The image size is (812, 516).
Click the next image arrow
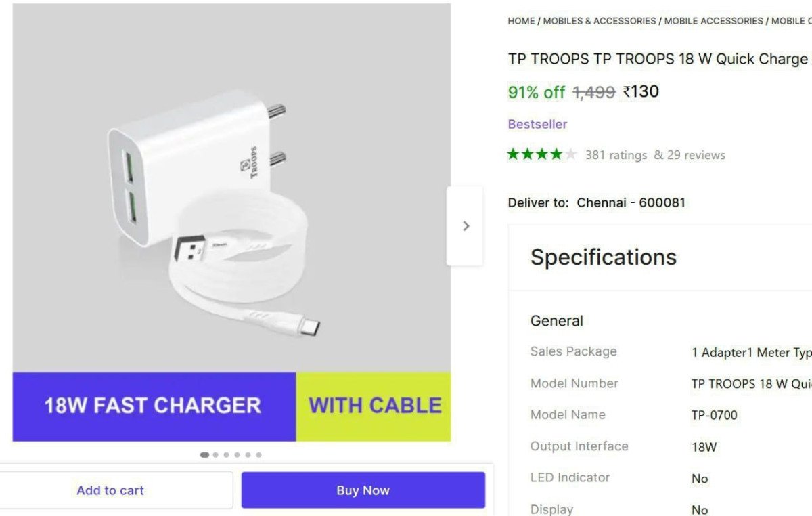[x=465, y=226]
